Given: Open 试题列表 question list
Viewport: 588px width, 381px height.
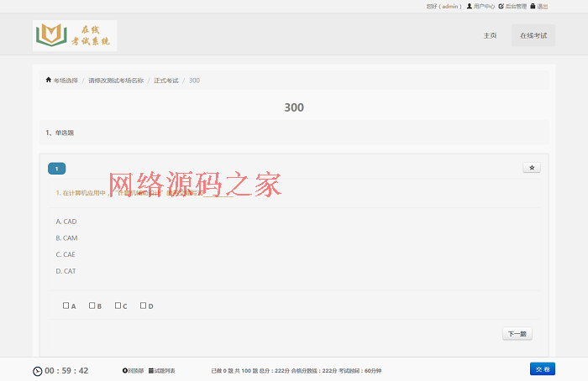Looking at the screenshot, I should click(162, 371).
